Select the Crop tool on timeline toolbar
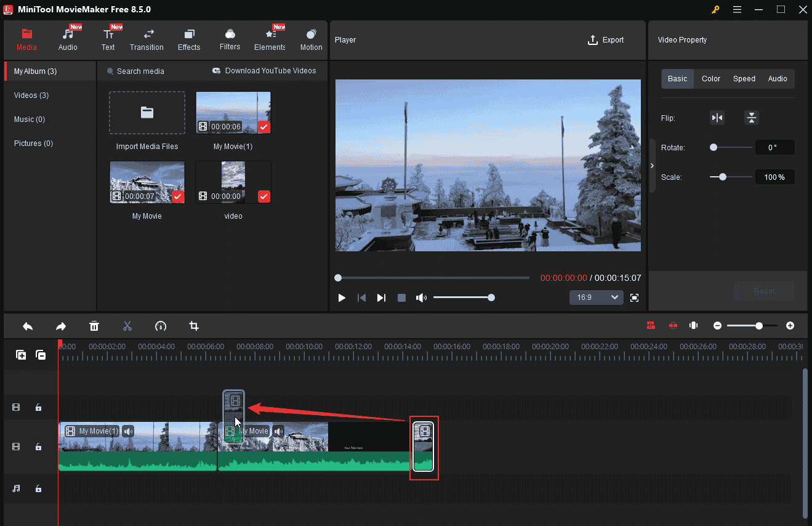Viewport: 812px width, 526px height. [194, 326]
